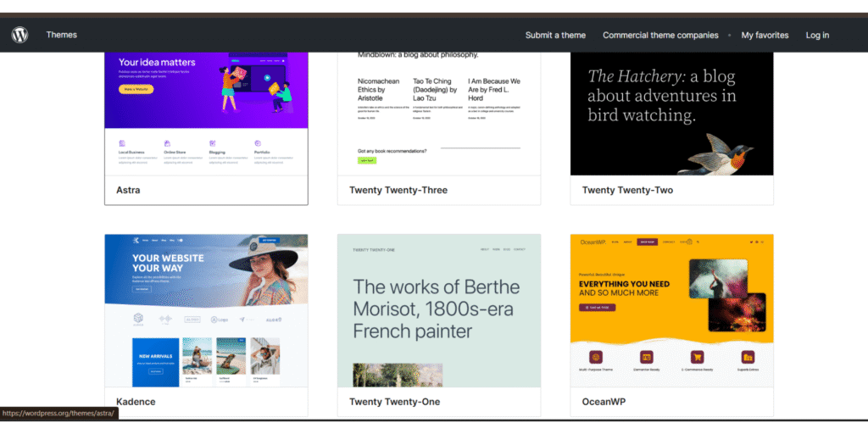Click the OceanWP theme name

point(604,402)
